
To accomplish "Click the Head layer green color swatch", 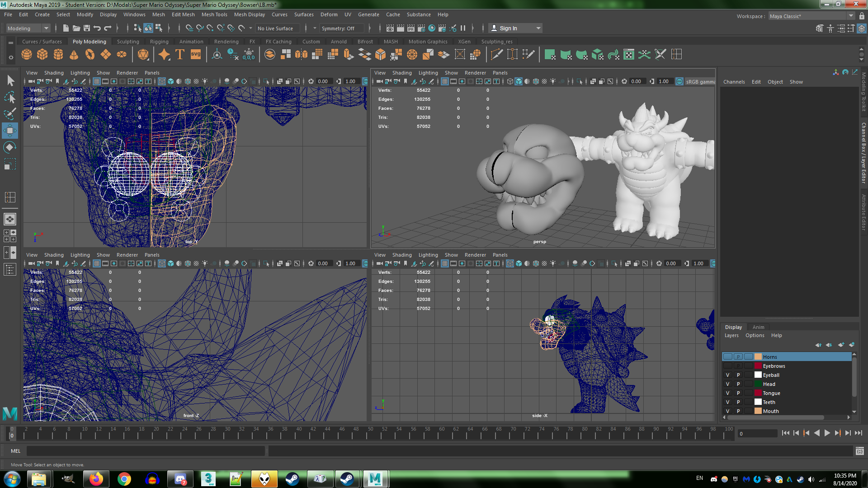I will pos(758,384).
